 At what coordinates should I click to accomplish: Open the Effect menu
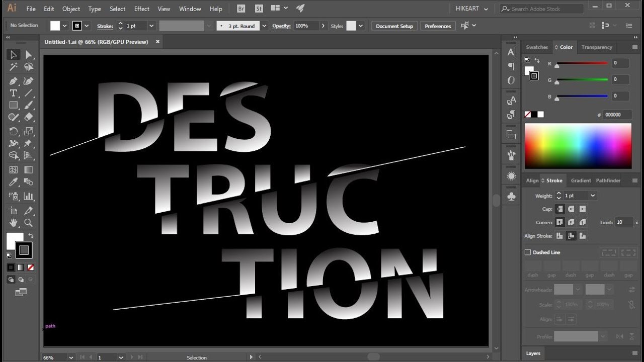point(141,9)
